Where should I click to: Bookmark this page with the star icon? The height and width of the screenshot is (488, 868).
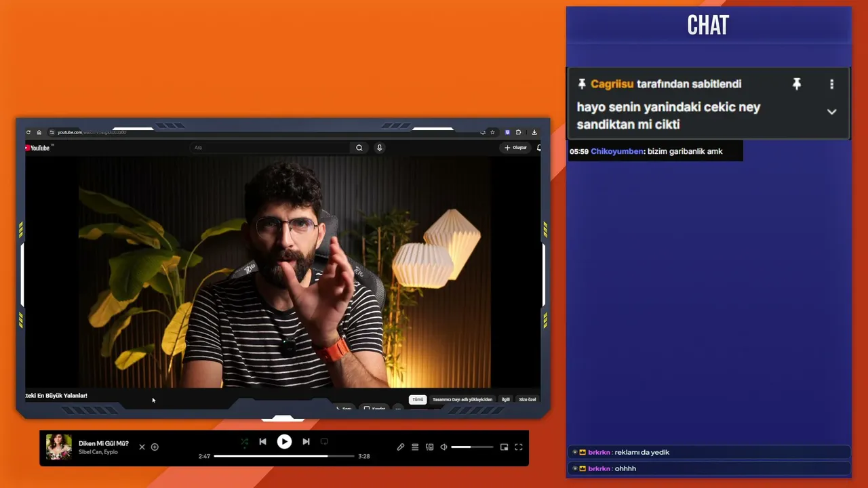click(x=493, y=132)
